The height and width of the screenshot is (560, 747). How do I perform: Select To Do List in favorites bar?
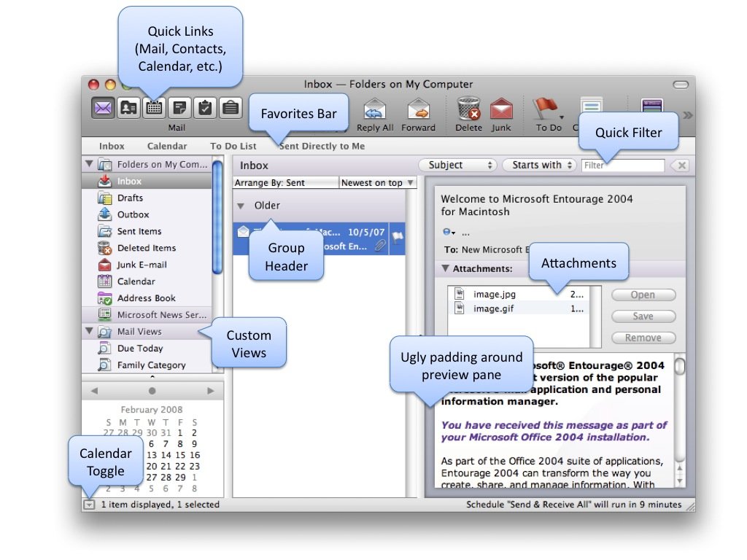click(233, 147)
